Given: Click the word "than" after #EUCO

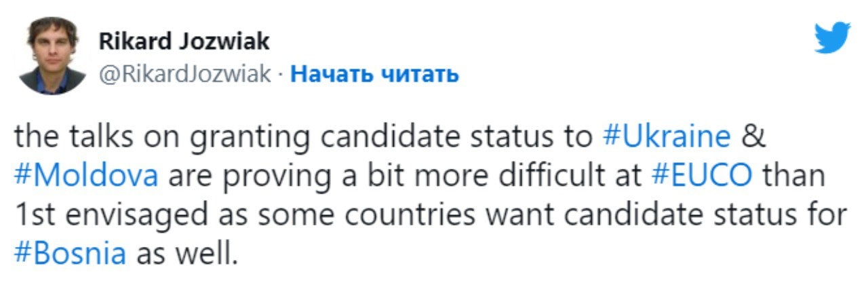Looking at the screenshot, I should click(794, 176).
